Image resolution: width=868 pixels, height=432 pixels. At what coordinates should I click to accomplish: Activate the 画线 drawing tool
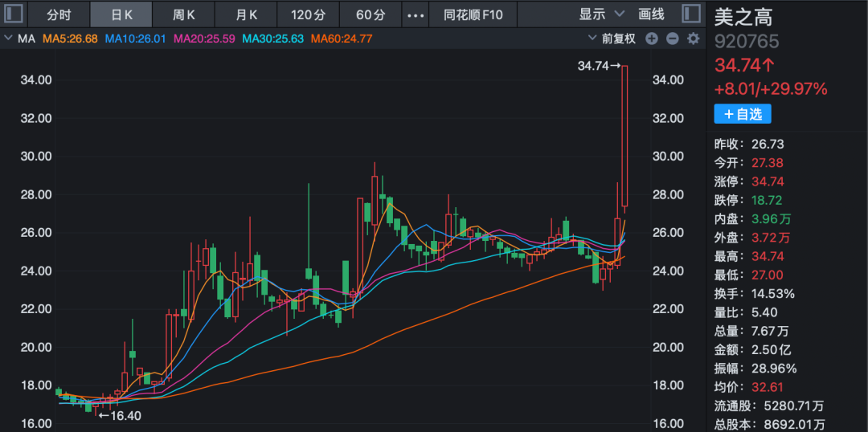coord(651,14)
